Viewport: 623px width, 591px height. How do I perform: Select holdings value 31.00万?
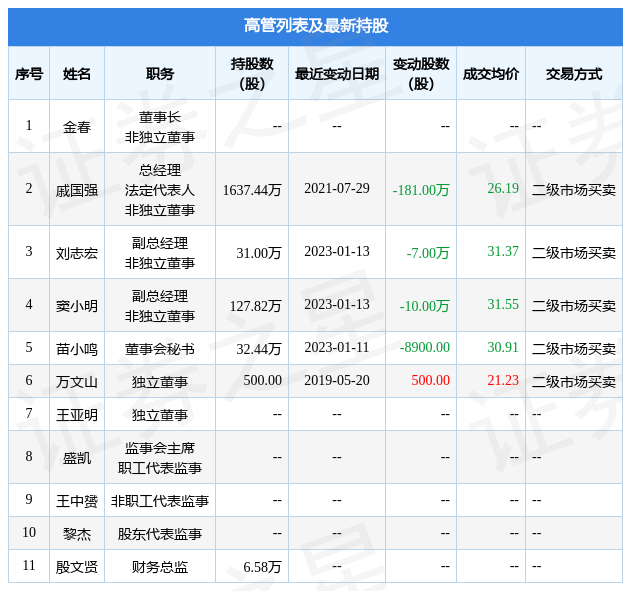coord(259,253)
